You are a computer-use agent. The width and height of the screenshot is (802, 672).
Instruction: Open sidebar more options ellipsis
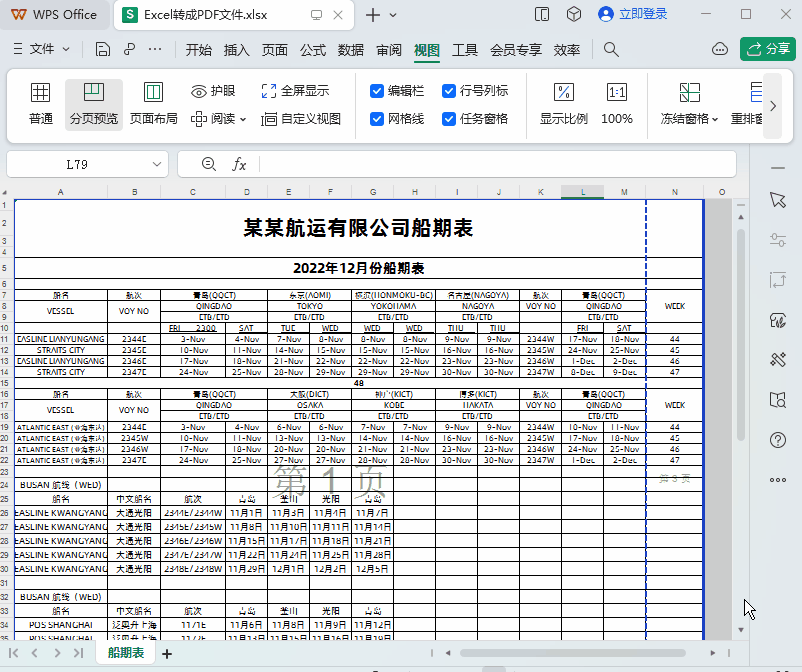coord(777,480)
